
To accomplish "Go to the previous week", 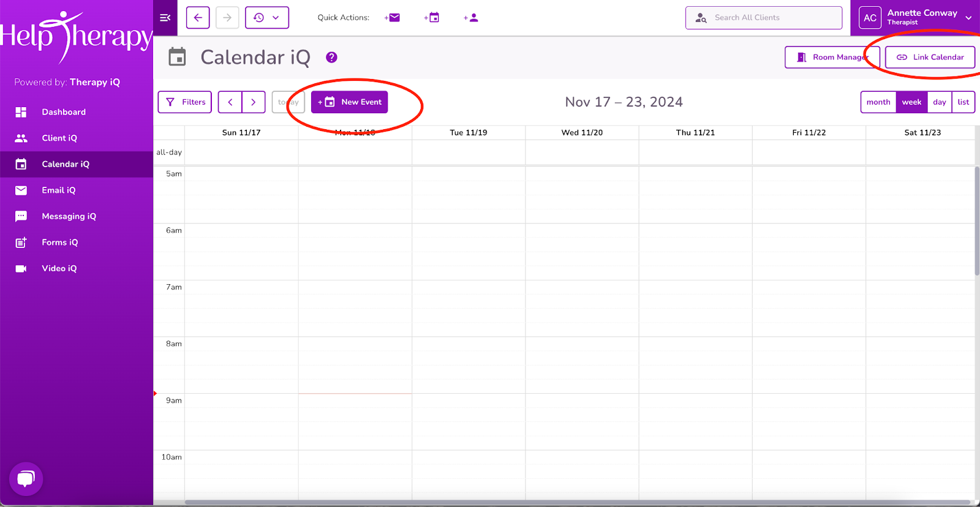I will click(x=230, y=102).
